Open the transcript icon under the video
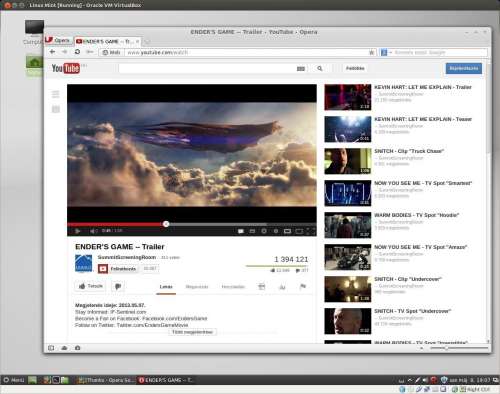This screenshot has height=394, width=500. coord(262,286)
